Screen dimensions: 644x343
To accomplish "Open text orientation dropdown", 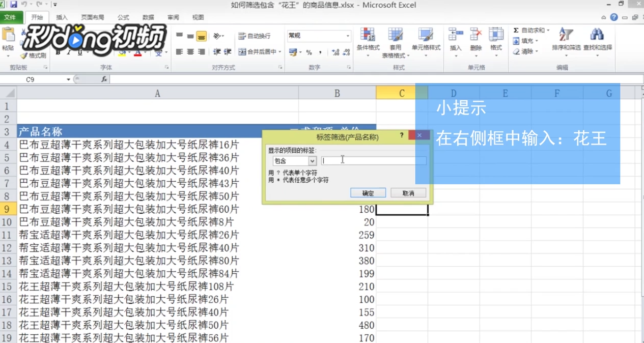I will [x=218, y=36].
